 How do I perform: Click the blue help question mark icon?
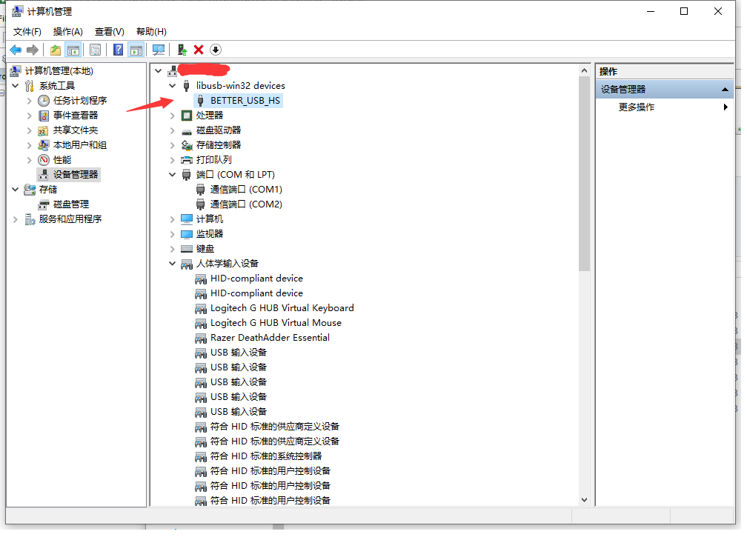click(118, 50)
